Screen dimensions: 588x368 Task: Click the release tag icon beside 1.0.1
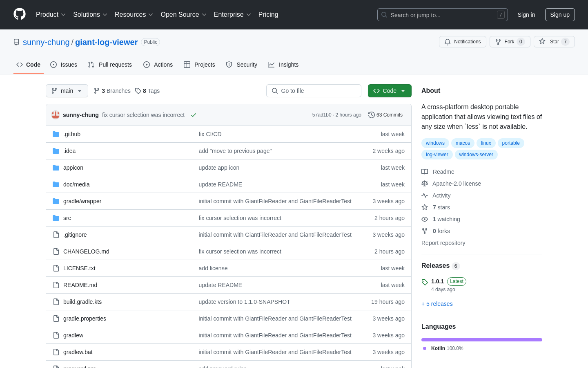[425, 282]
